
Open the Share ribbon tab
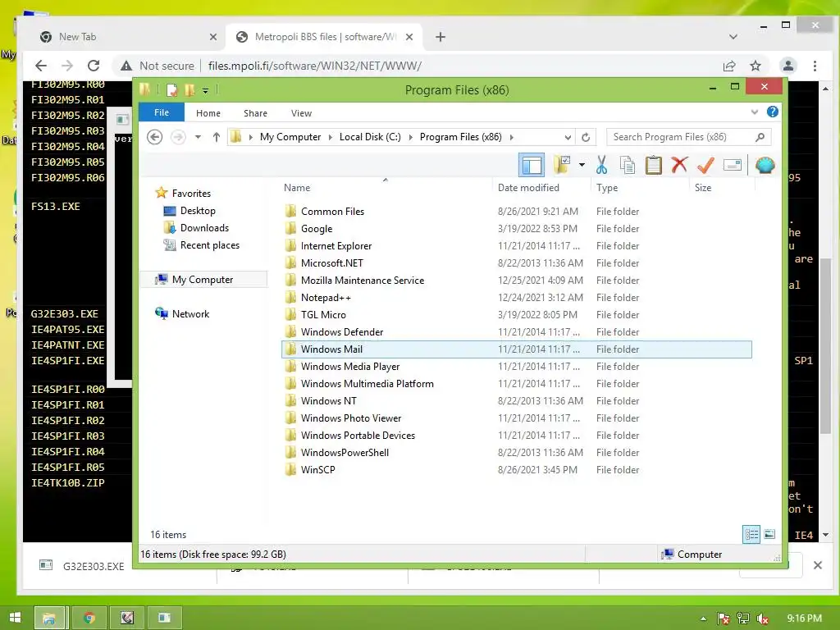[x=255, y=113]
